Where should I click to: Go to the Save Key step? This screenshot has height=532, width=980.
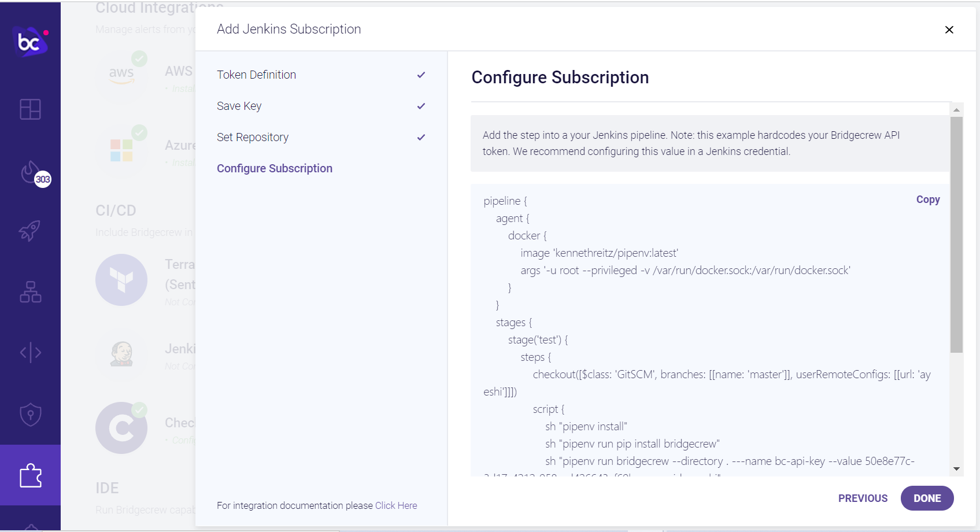coord(239,106)
